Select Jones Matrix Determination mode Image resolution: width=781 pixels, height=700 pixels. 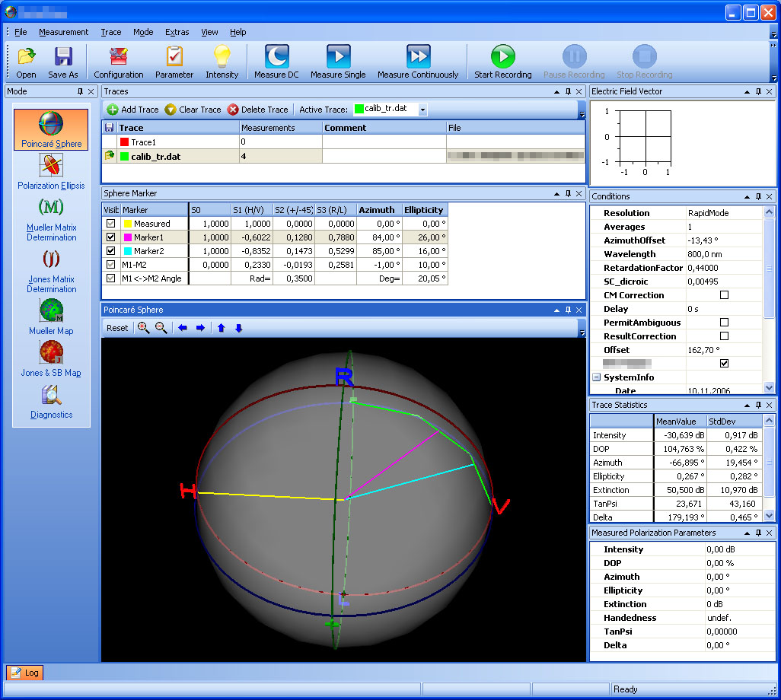pyautogui.click(x=51, y=272)
